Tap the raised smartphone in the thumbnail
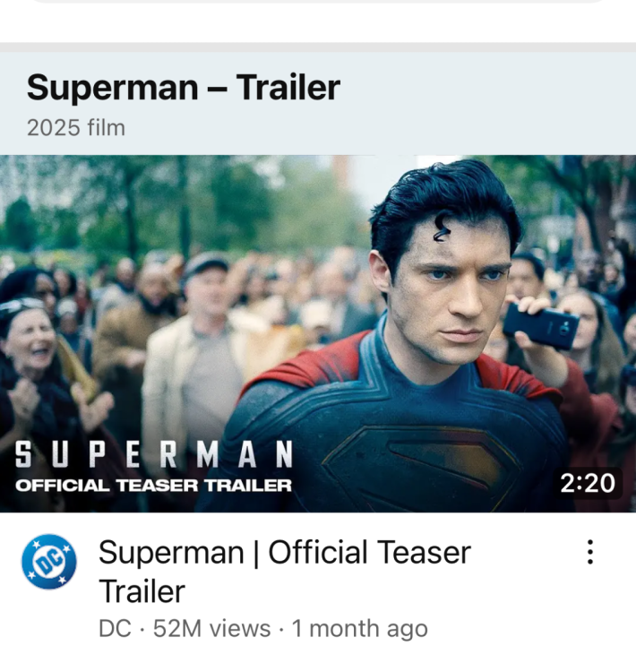The width and height of the screenshot is (636, 672). [x=540, y=326]
